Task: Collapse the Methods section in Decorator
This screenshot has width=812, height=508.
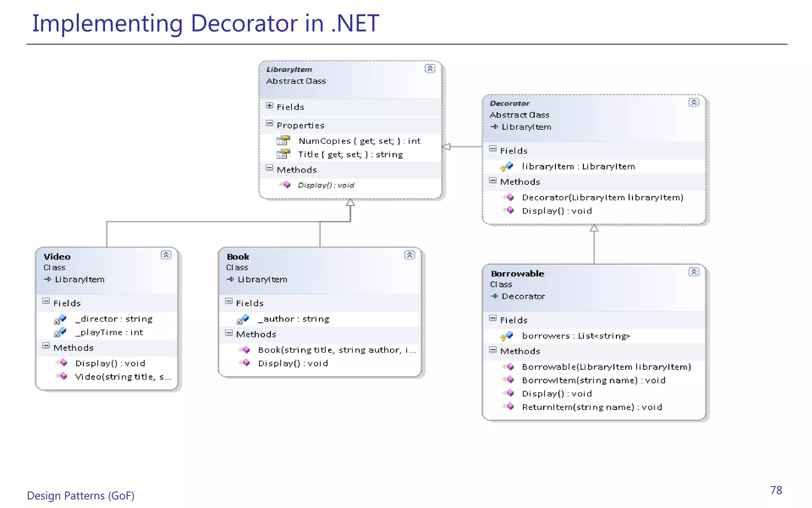Action: tap(493, 181)
